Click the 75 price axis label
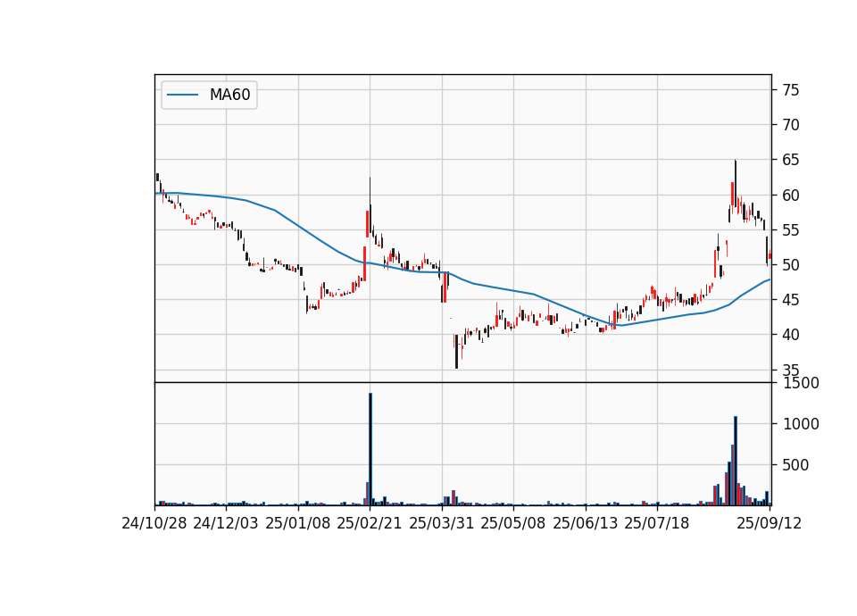857x616 pixels. click(791, 90)
